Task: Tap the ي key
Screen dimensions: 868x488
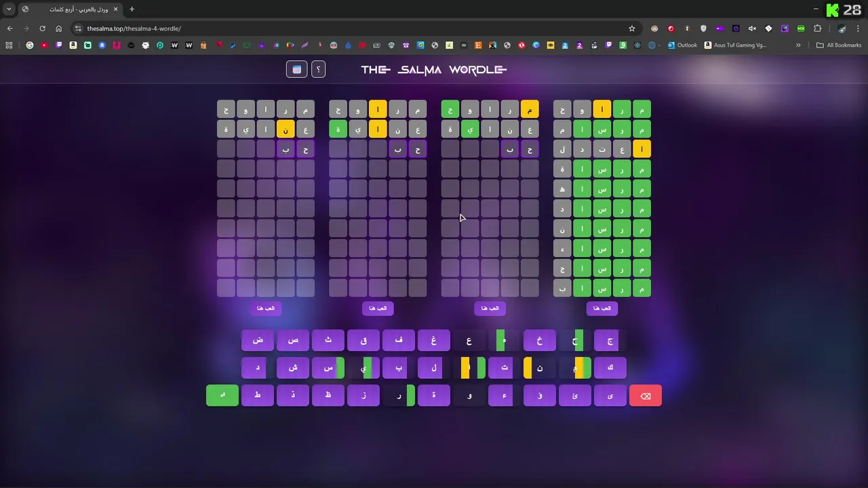Action: point(363,368)
